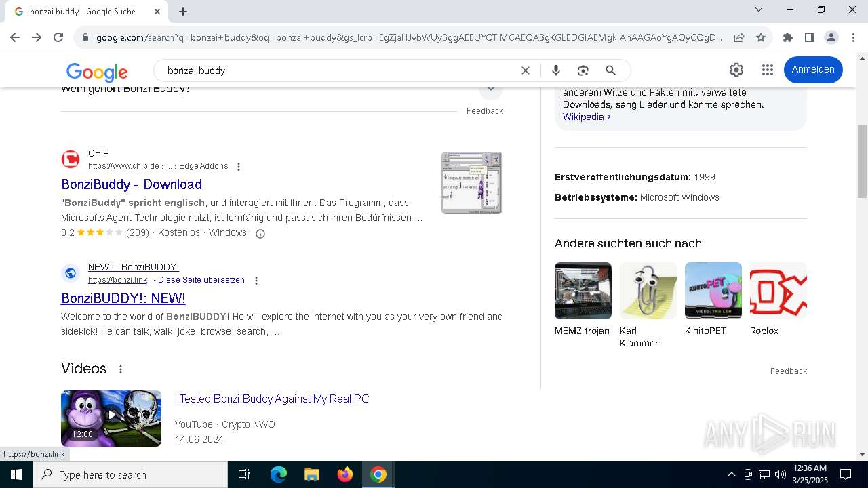Image resolution: width=868 pixels, height=488 pixels.
Task: Open File Explorer from the taskbar
Action: pyautogui.click(x=311, y=474)
